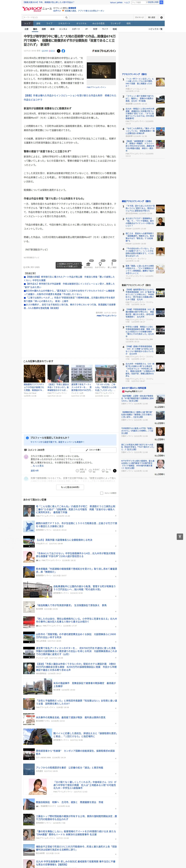
Task: Click the Yahoo! JAPAN News logo
Action: pos(37,9)
